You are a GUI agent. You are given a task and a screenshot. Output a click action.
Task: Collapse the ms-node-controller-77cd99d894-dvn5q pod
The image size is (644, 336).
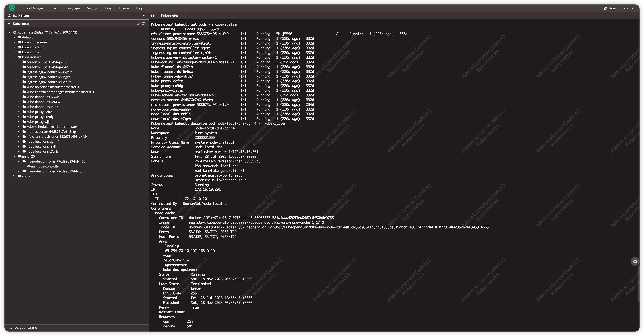(x=19, y=161)
